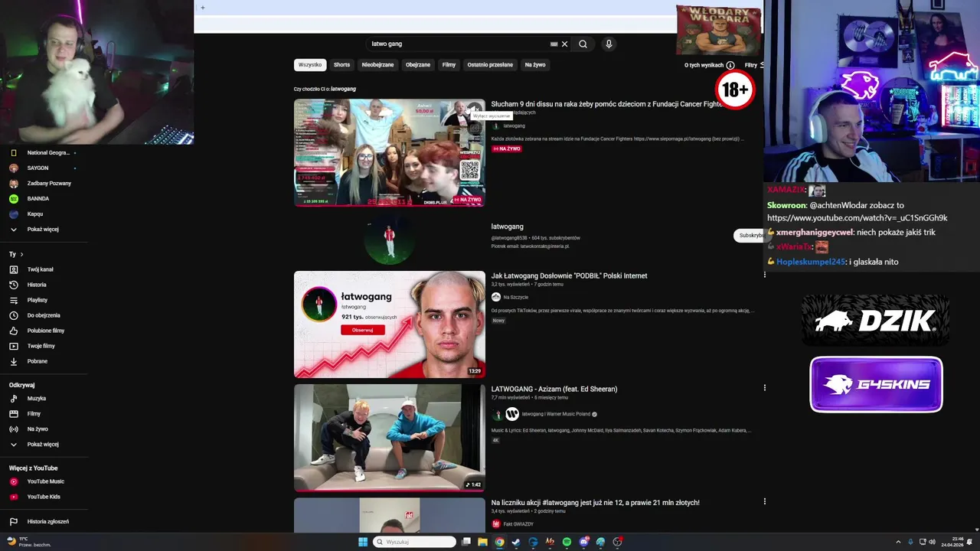Open the SAYGON subscription channel
This screenshot has height=551, width=980.
tap(38, 168)
